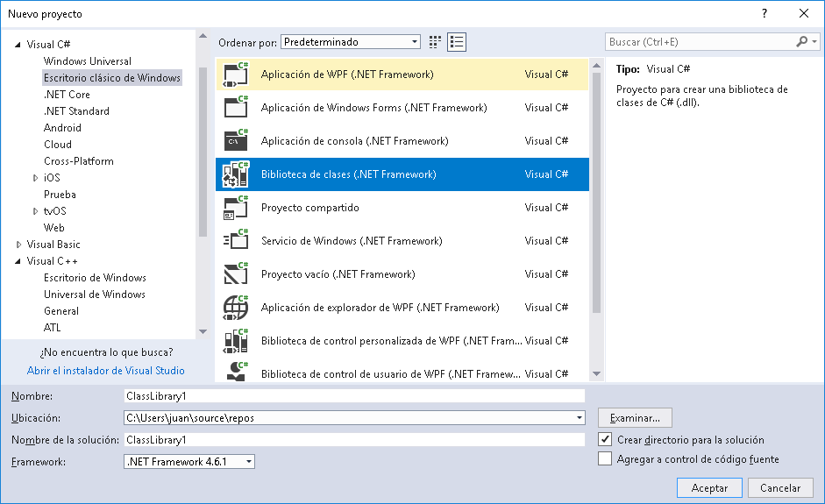Select Biblioteca de clases (.NET Framework) text
This screenshot has width=825, height=504.
[x=349, y=174]
